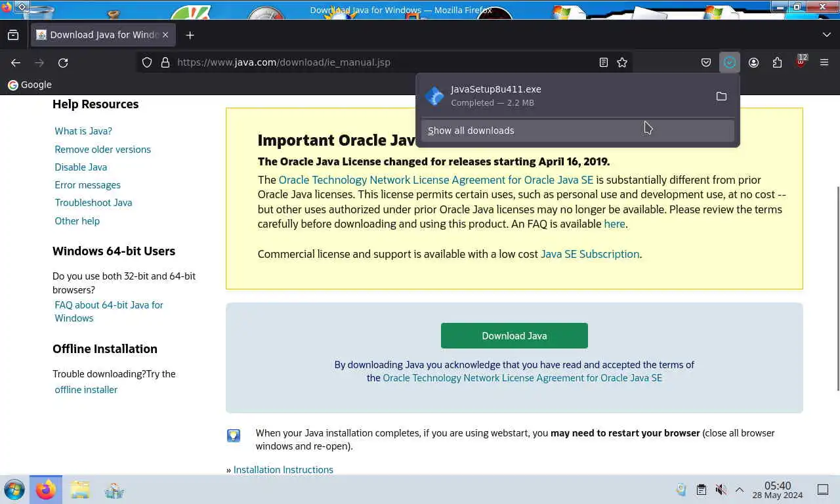840x504 pixels.
Task: Open a new tab with the plus button
Action: (190, 35)
